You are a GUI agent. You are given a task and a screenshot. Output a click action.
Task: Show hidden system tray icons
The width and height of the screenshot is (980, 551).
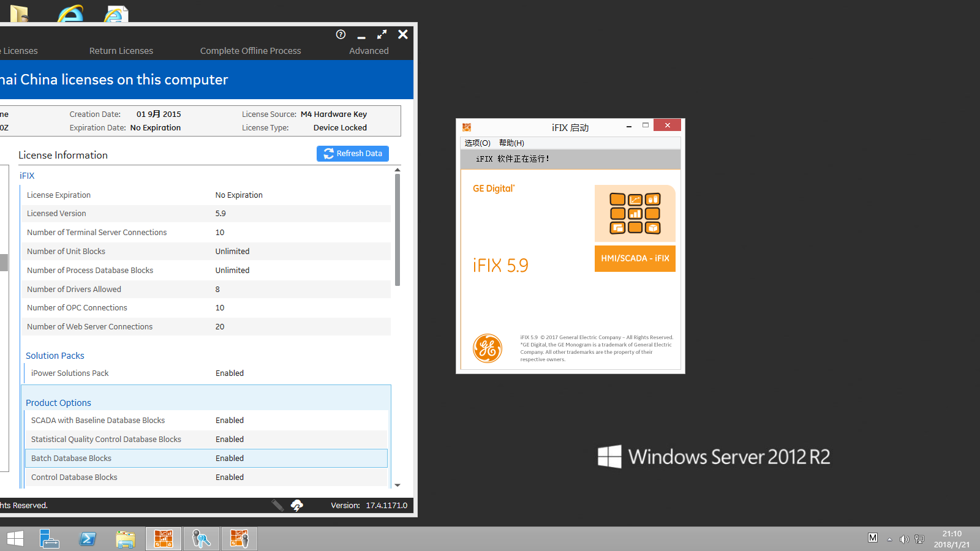[889, 539]
